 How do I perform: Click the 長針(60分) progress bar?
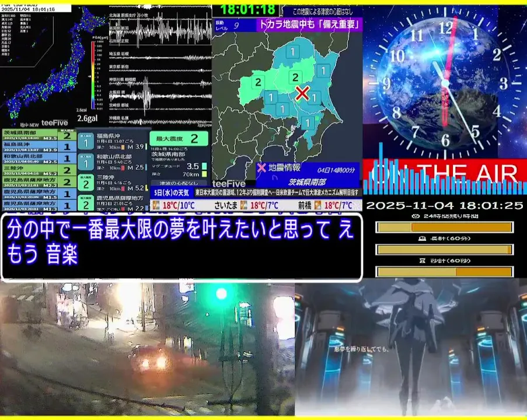[444, 250]
